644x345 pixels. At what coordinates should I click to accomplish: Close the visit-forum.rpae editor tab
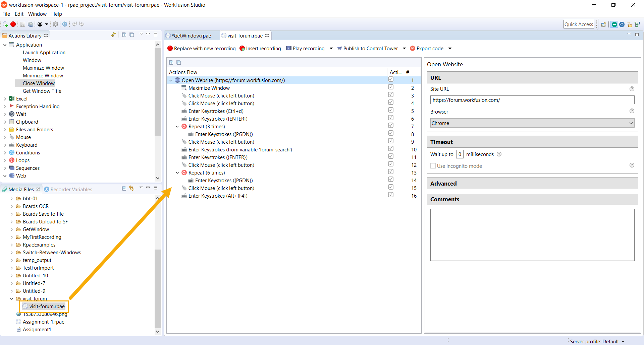pos(267,36)
